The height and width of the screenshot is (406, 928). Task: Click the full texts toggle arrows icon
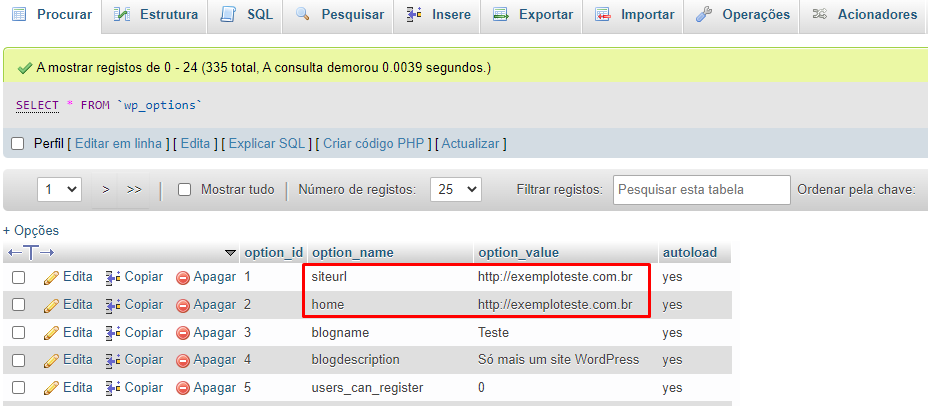coord(31,253)
